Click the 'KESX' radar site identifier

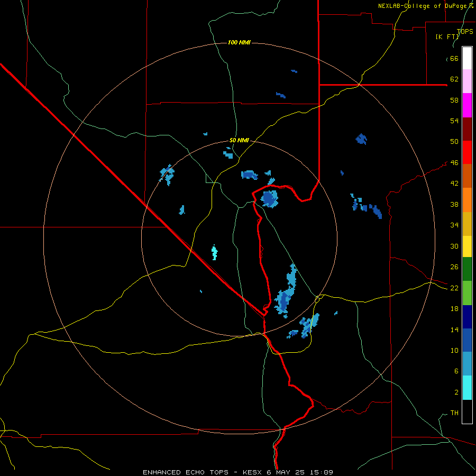[253, 472]
